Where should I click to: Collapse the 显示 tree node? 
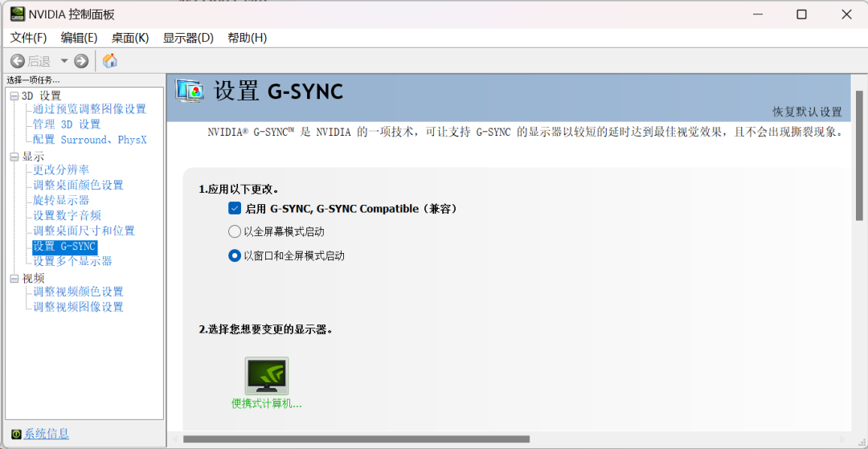click(14, 157)
